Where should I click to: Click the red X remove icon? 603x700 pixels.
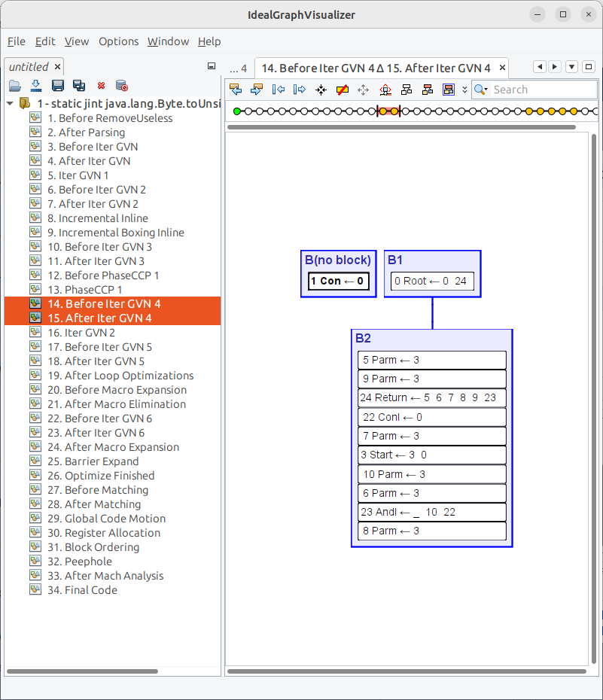point(100,86)
